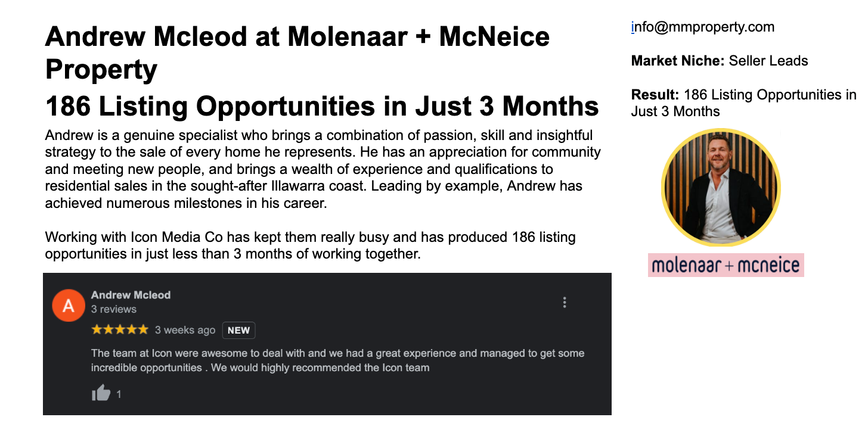Open the info@mmproperty.com email link

click(x=703, y=27)
